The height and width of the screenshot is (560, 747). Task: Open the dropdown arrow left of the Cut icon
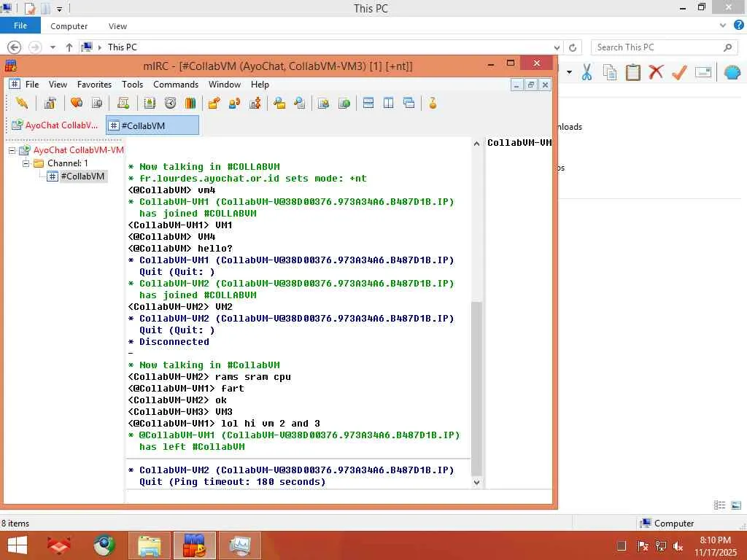click(x=569, y=72)
